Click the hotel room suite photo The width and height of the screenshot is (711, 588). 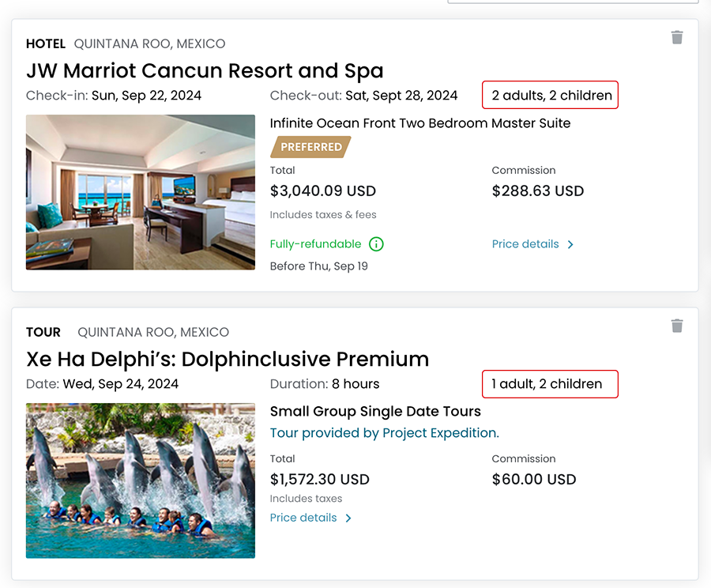(x=141, y=192)
